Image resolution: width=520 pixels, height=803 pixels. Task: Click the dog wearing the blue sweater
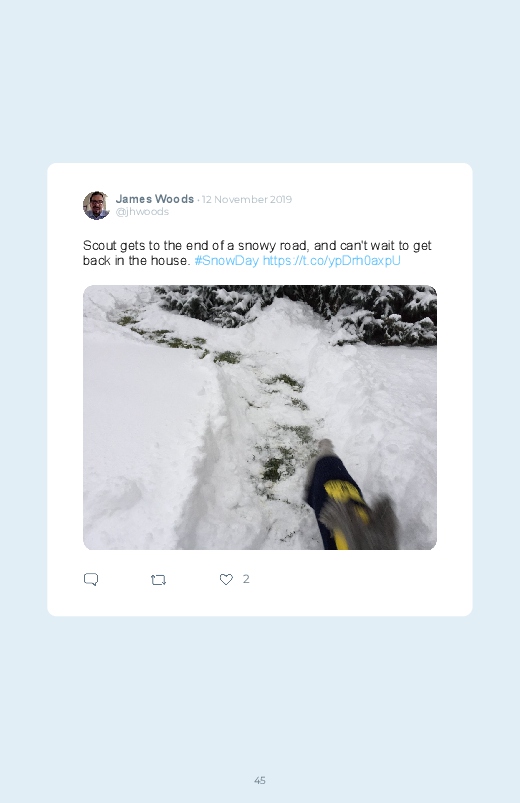[348, 497]
